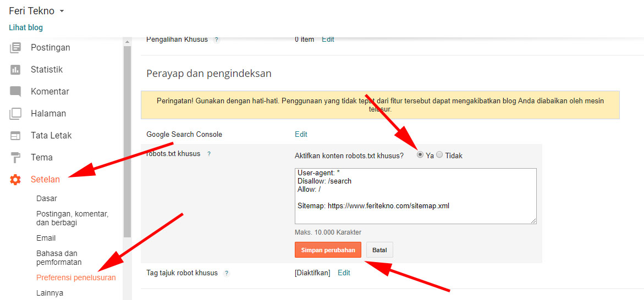Screen dimensions: 644x300
Task: Click help icon beside robots.txt khusus
Action: point(208,154)
